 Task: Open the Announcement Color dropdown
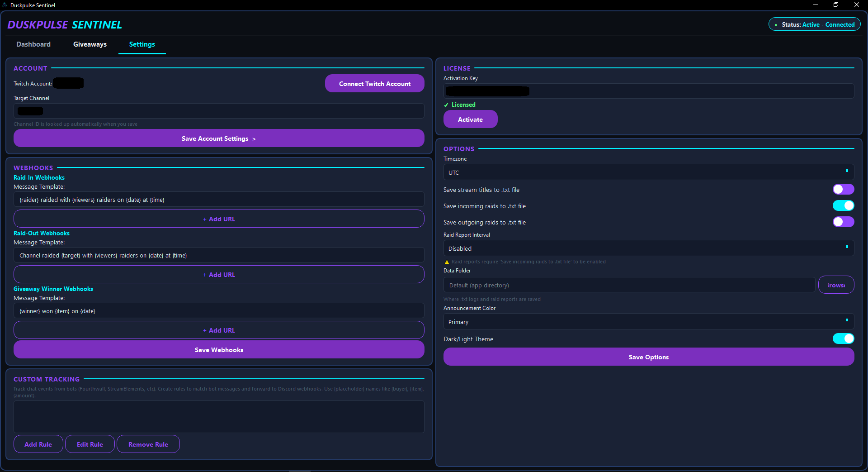[x=649, y=322]
